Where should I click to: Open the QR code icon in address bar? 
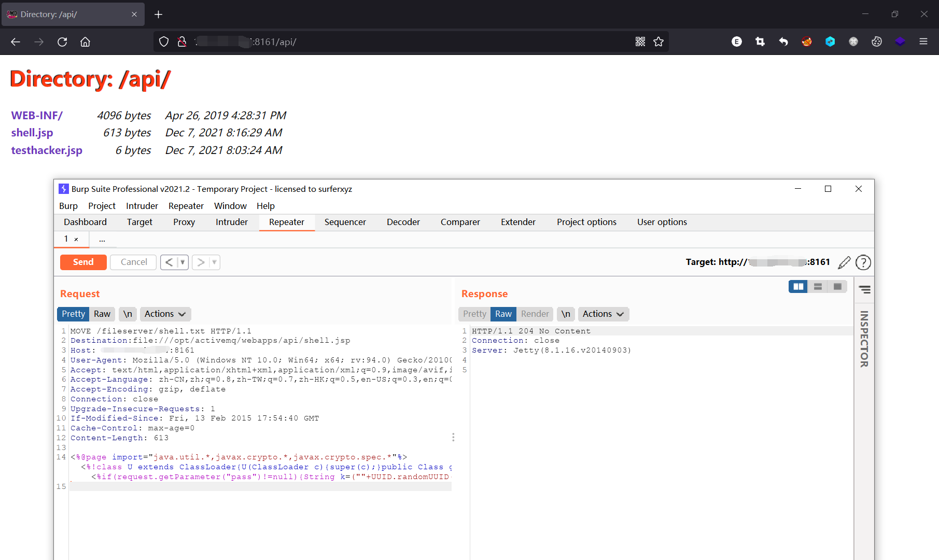click(640, 42)
